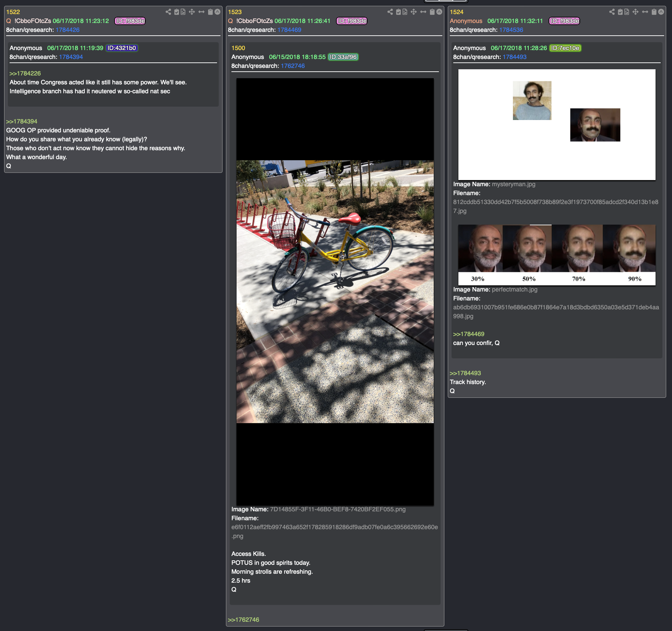The image size is (672, 631).
Task: Click quoted post number 1500
Action: [238, 48]
